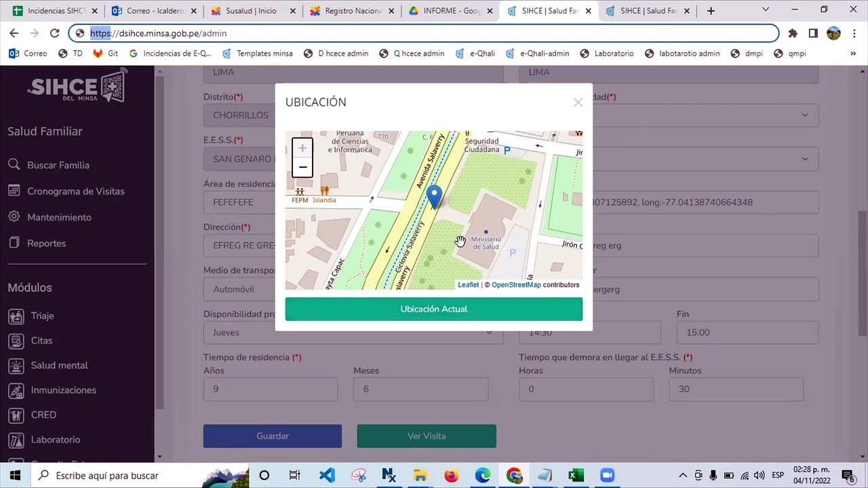This screenshot has height=488, width=868.
Task: Open the browser profile avatar
Action: (833, 33)
